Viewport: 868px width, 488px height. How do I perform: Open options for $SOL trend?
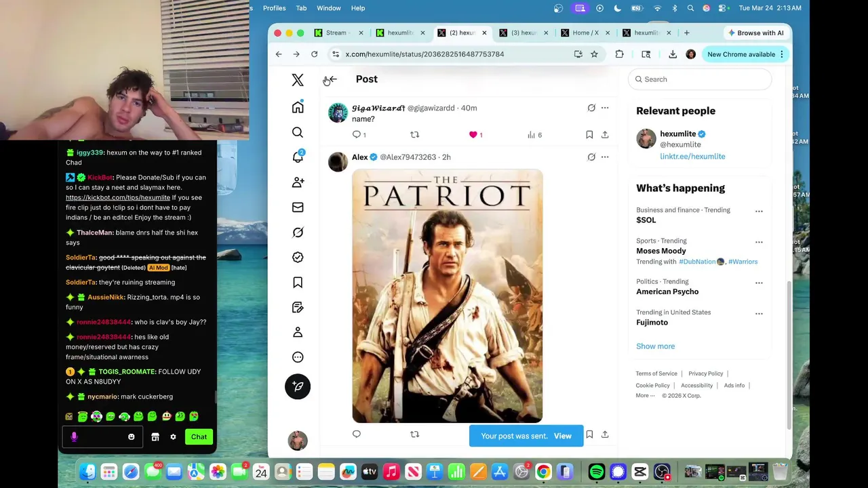pos(759,211)
